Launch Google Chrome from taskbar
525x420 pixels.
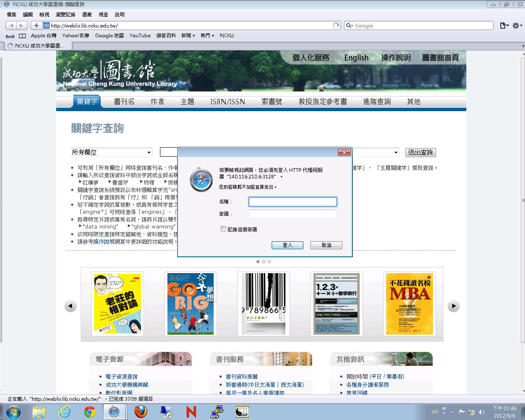tap(90, 412)
